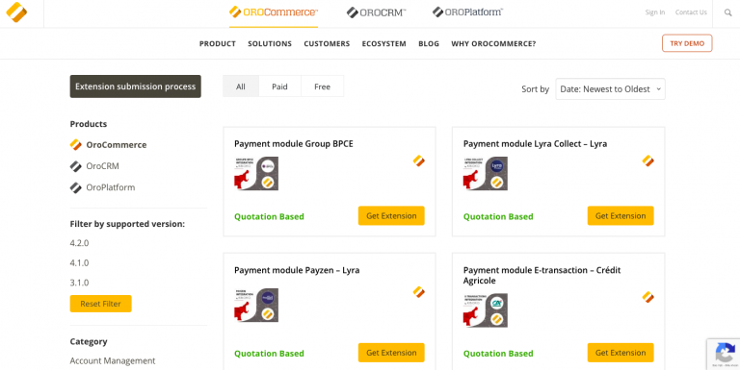Image resolution: width=740 pixels, height=370 pixels.
Task: Open Payment module Payzen thumbnail image
Action: tap(256, 305)
